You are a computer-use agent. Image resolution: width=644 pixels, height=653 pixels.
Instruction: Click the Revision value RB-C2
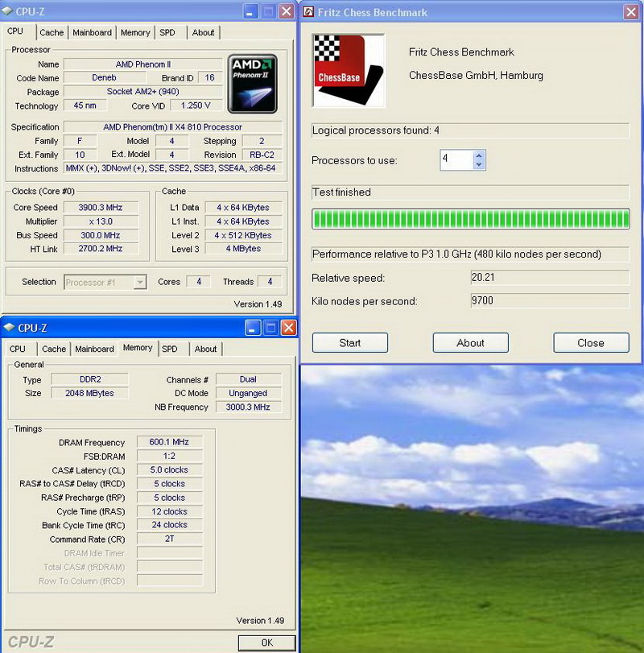[262, 155]
